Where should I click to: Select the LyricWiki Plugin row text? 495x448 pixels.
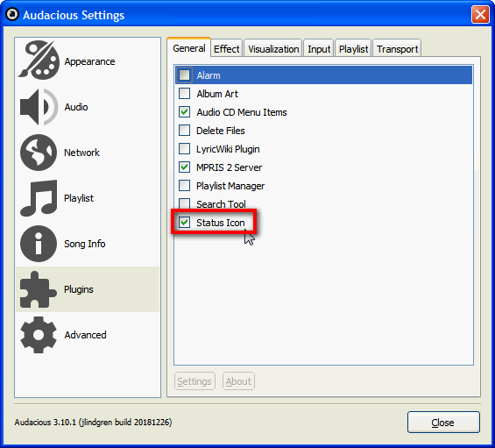click(228, 149)
